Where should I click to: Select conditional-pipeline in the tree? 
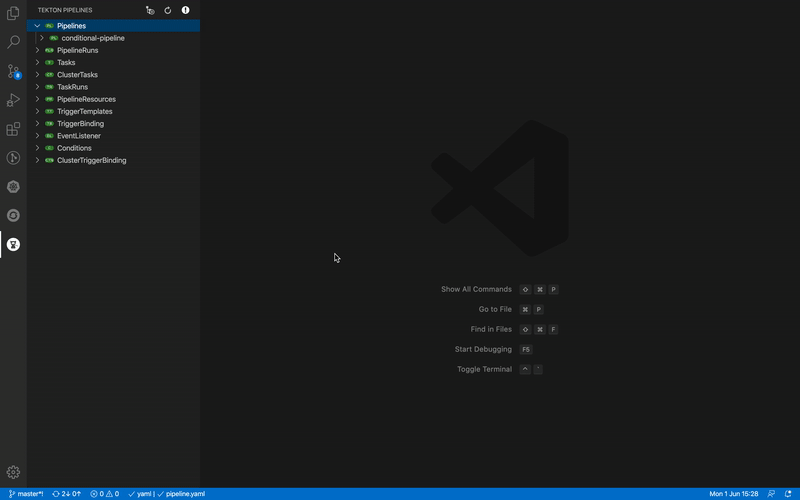93,38
